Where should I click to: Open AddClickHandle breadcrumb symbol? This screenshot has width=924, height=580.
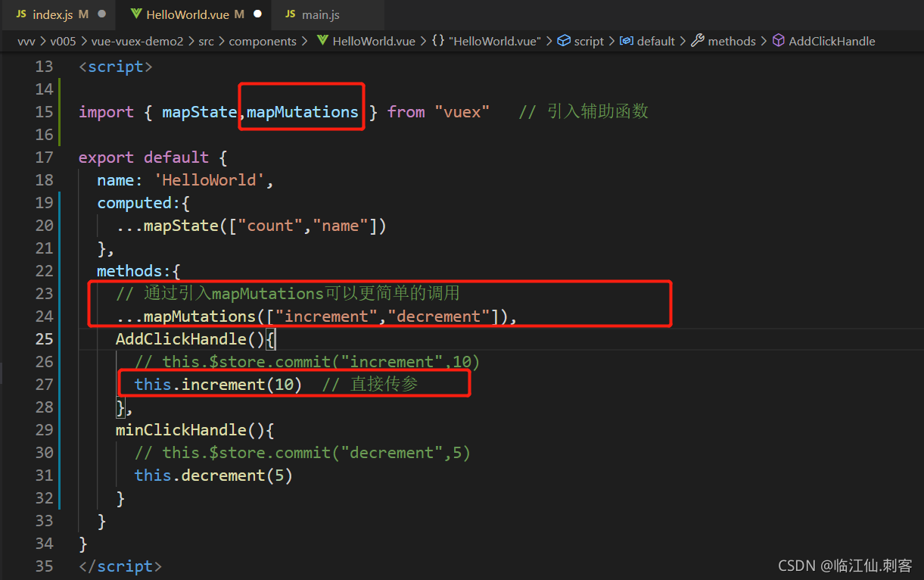coord(823,42)
